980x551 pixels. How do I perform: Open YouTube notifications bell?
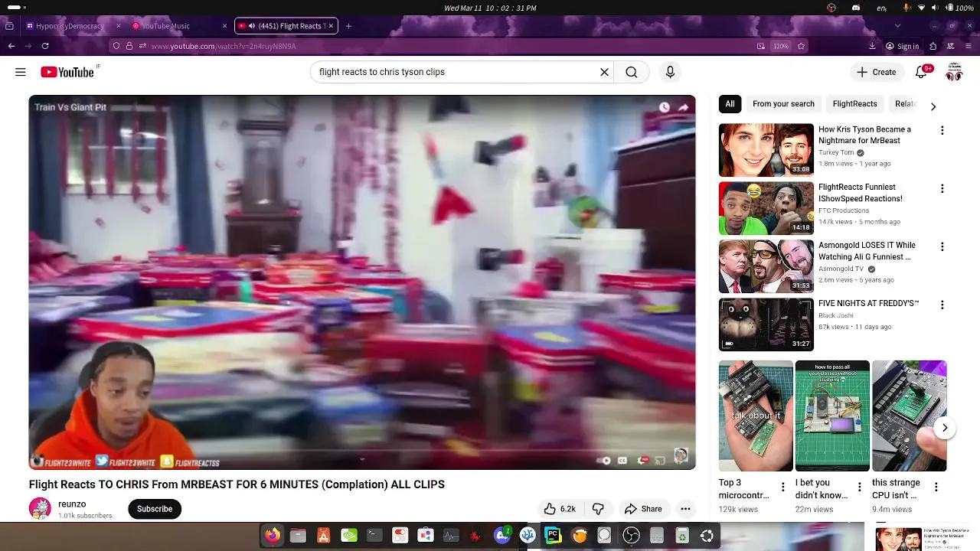click(922, 72)
